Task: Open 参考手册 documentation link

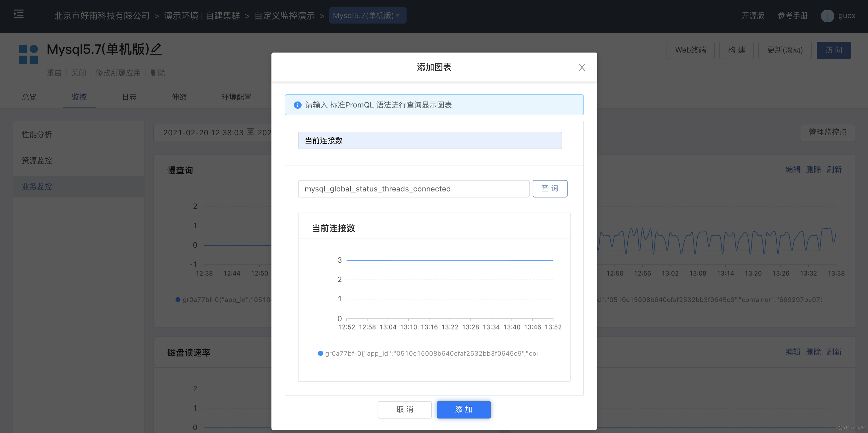Action: [793, 15]
